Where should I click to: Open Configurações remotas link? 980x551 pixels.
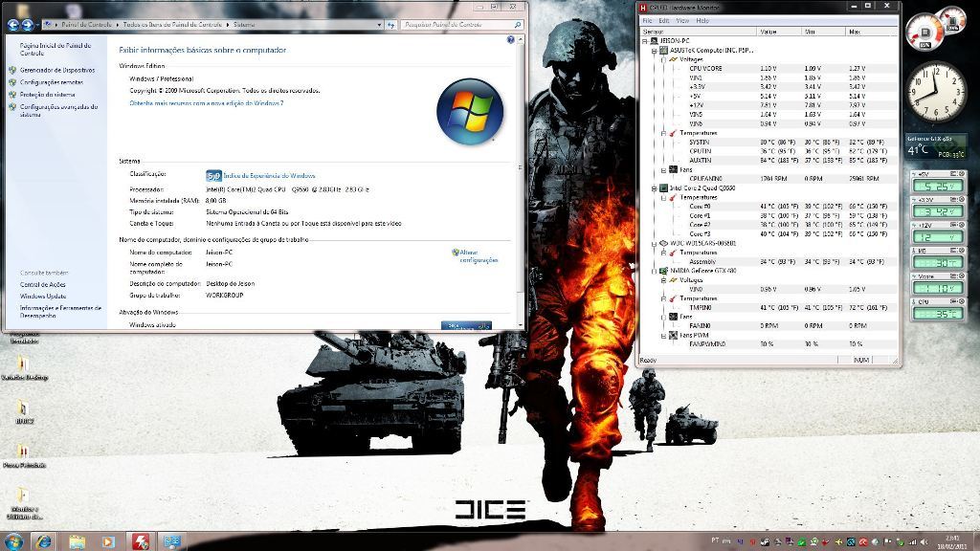tap(52, 82)
